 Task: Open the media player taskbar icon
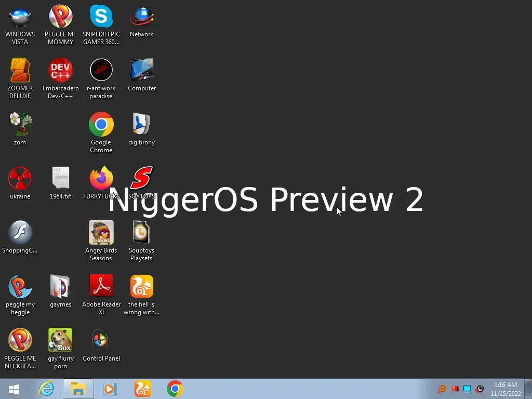(110, 389)
